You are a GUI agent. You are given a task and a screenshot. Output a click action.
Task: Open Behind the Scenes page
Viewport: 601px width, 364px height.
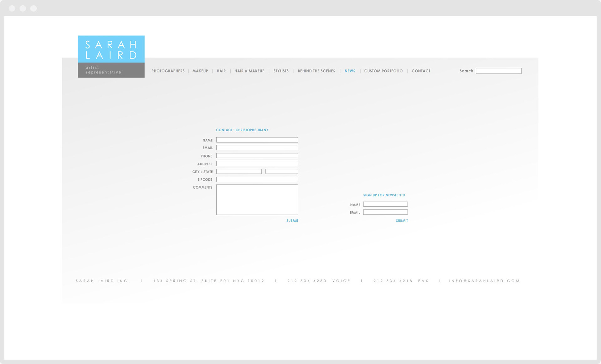(316, 71)
